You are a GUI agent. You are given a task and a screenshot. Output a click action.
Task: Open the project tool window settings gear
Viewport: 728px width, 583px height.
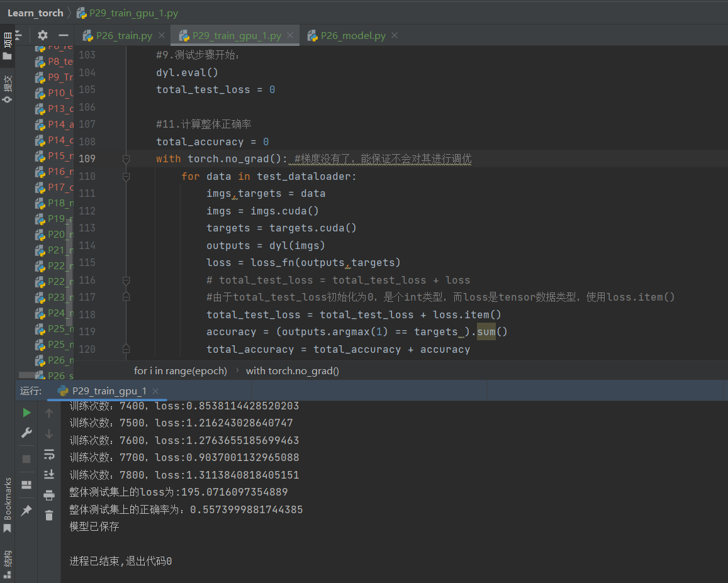pyautogui.click(x=43, y=35)
